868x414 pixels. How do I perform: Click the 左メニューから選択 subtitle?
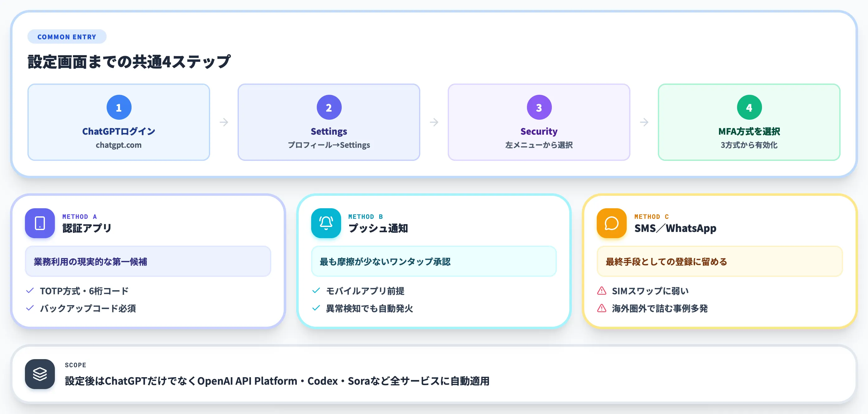point(539,145)
